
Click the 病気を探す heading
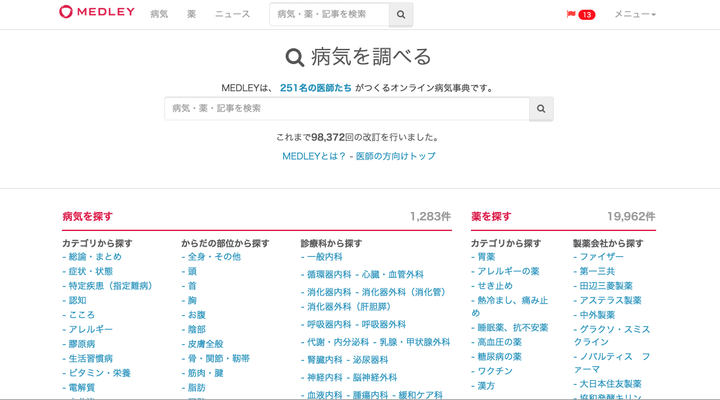(88, 216)
